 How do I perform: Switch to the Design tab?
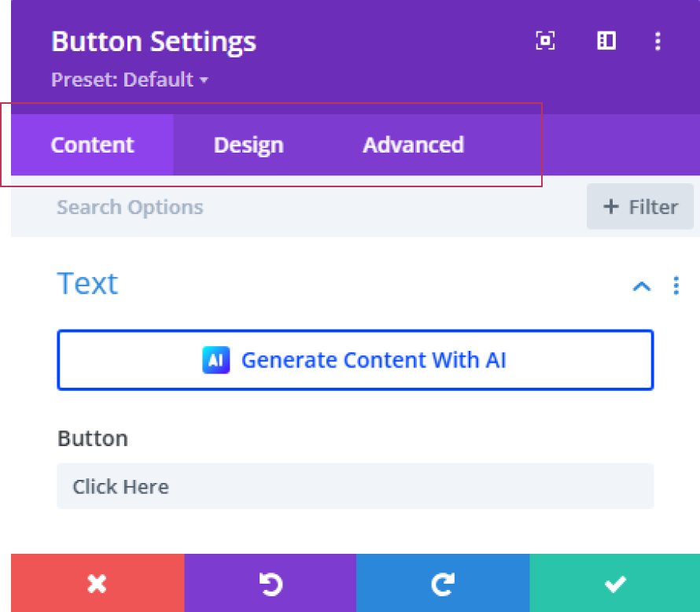tap(249, 145)
